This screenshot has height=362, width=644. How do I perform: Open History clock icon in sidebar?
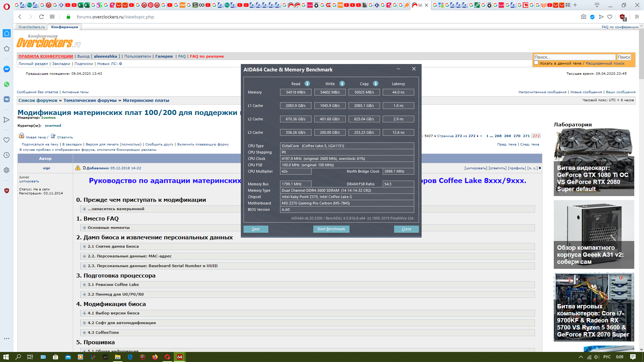[6, 155]
